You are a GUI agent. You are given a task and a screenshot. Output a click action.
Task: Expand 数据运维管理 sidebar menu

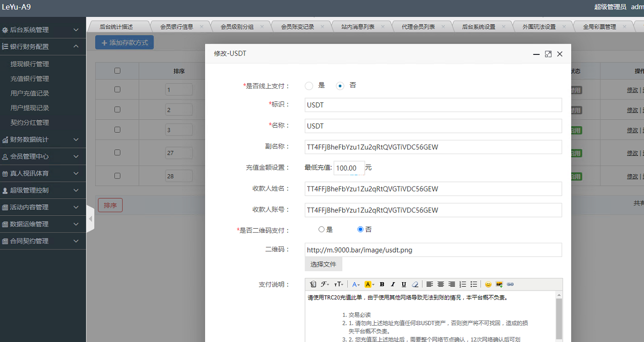coord(43,224)
